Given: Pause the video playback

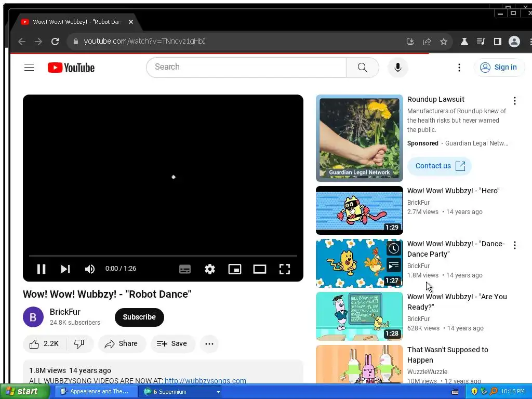Looking at the screenshot, I should (x=42, y=269).
